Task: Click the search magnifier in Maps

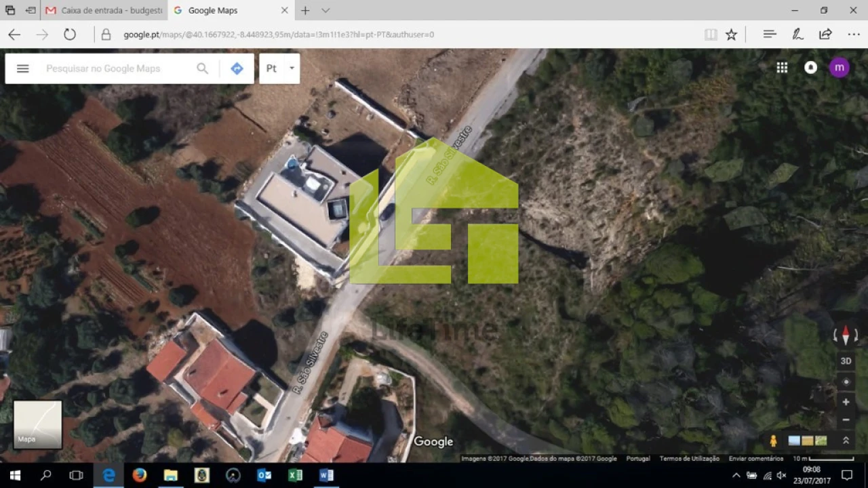Action: [x=202, y=68]
